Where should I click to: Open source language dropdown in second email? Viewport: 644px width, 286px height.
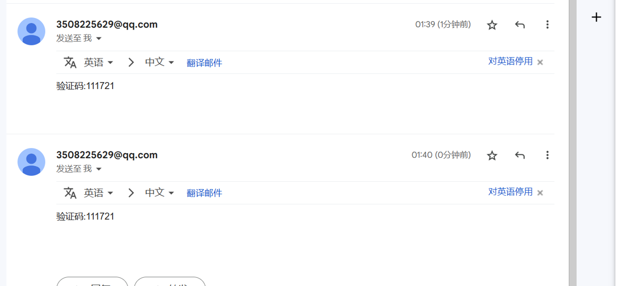98,193
